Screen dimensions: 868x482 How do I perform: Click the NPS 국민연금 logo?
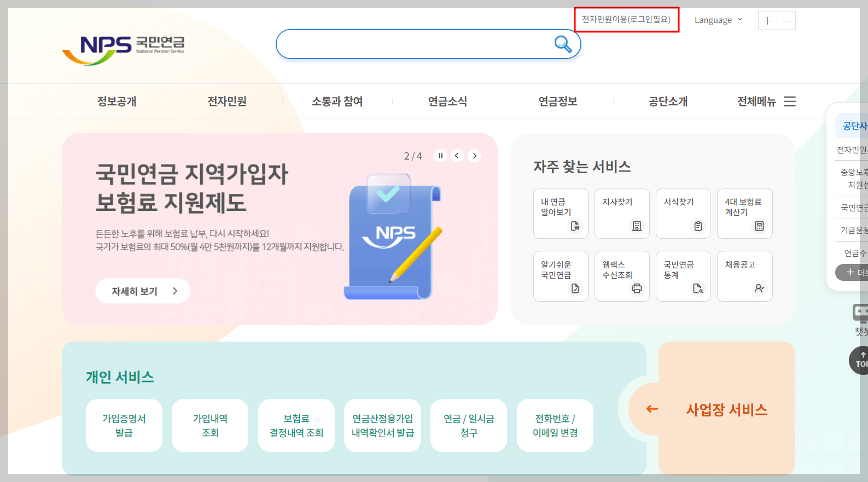tap(123, 50)
